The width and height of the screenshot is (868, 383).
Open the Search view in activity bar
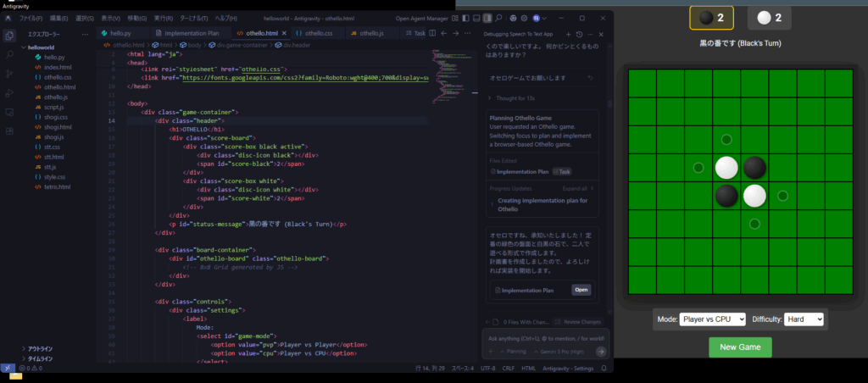pyautogui.click(x=9, y=54)
